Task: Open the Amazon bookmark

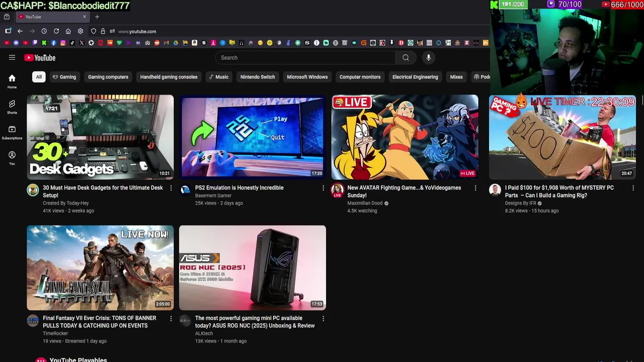Action: (x=194, y=43)
